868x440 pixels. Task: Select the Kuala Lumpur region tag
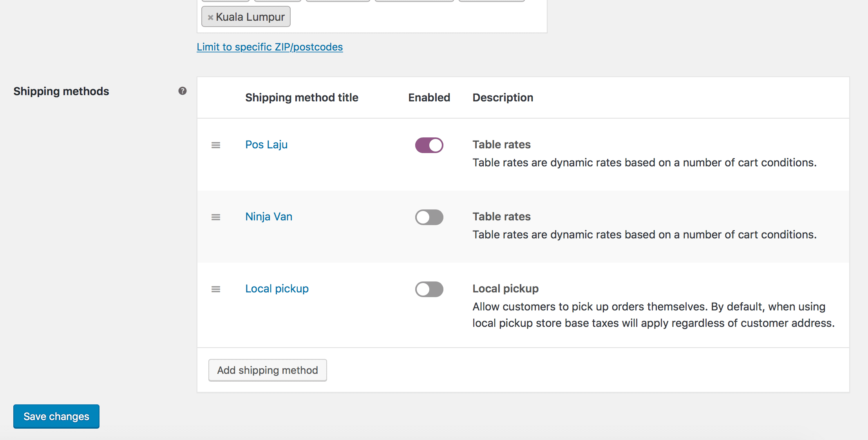pyautogui.click(x=250, y=17)
